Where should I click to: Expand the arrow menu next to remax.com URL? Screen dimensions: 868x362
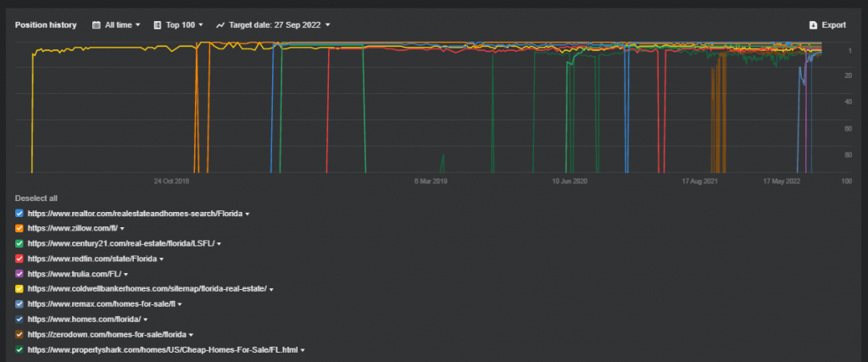coord(180,304)
